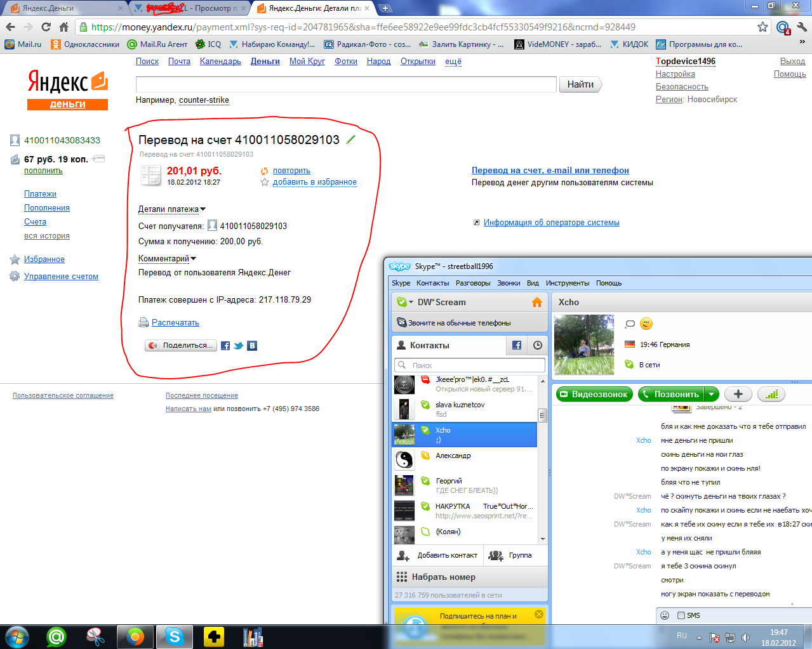Click Позвонить call button
812x649 pixels.
coord(671,394)
